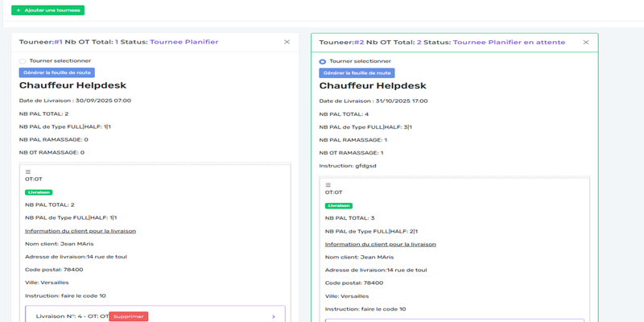Open Information du client link in tour #1
The width and height of the screenshot is (644, 322).
[80, 231]
